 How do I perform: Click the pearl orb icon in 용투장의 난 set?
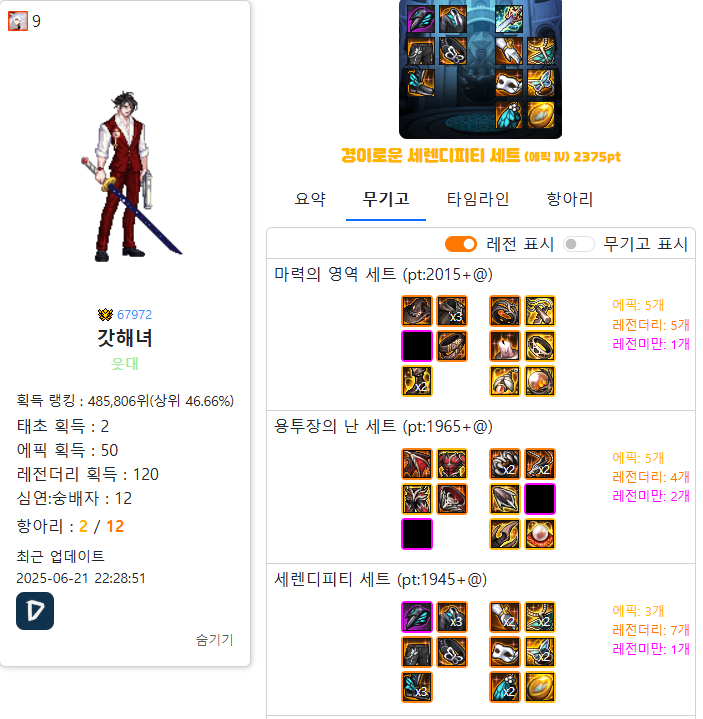tap(540, 534)
